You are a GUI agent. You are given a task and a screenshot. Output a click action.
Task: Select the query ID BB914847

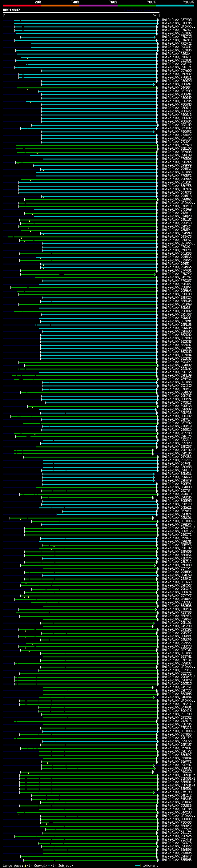pos(11,10)
